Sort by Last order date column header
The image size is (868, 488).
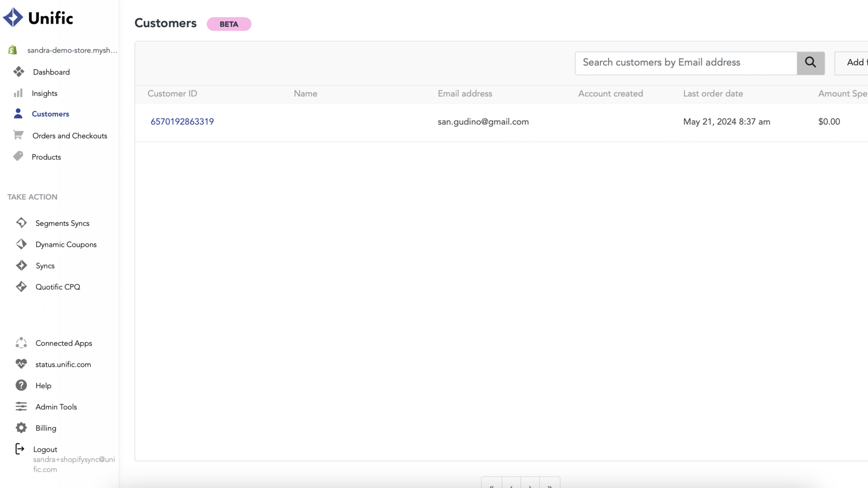pos(713,94)
